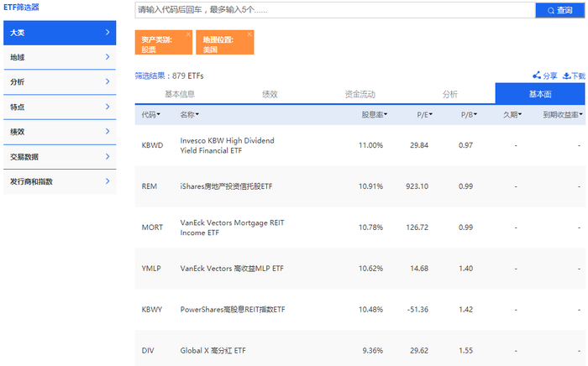Open iShares房地产投资信托股ETF row name
This screenshot has width=588, height=366.
point(226,186)
